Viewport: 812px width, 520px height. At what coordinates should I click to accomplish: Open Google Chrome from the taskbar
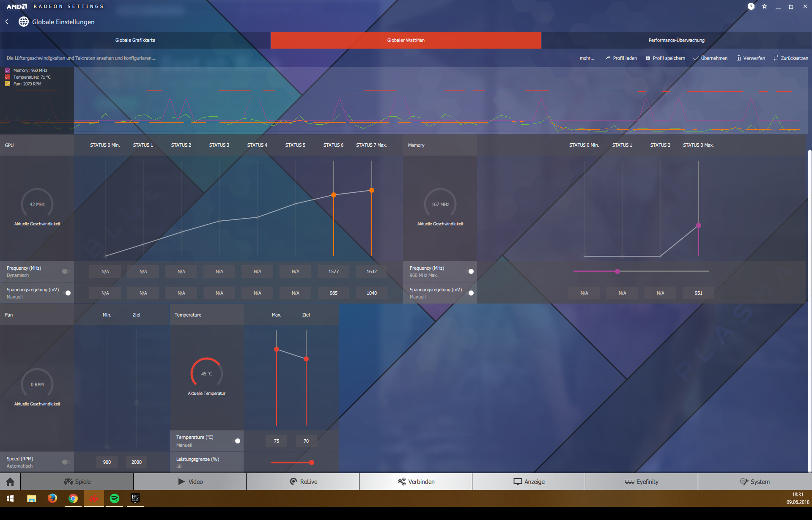tap(73, 498)
